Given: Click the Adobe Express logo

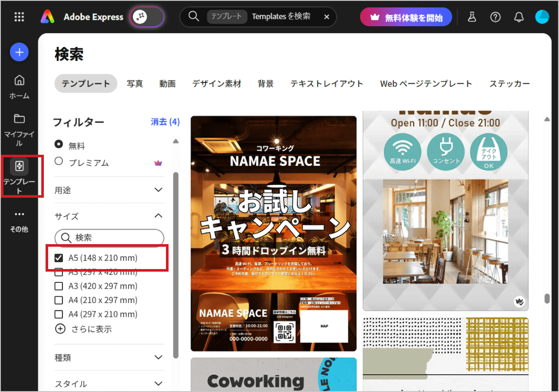Looking at the screenshot, I should click(x=47, y=17).
